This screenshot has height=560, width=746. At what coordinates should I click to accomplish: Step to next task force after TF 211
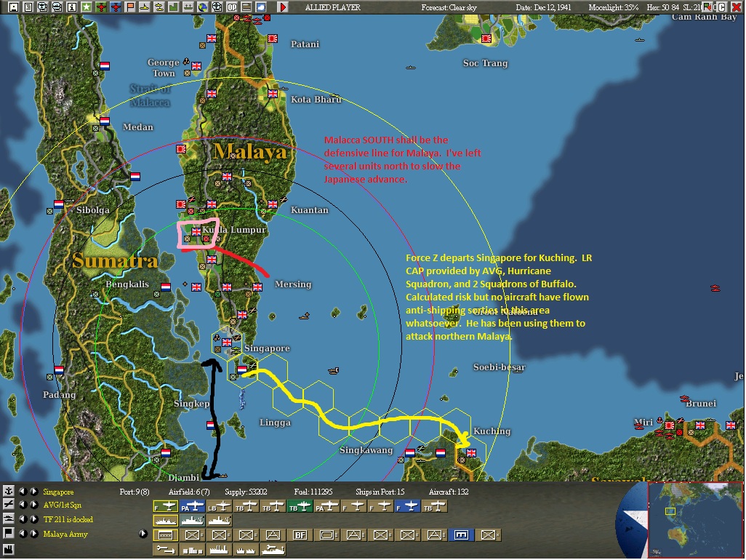click(34, 519)
